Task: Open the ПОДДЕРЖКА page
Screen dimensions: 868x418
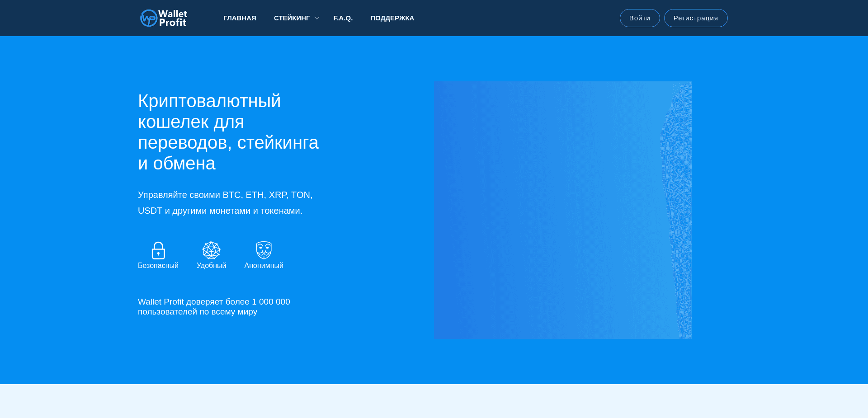Action: coord(392,18)
